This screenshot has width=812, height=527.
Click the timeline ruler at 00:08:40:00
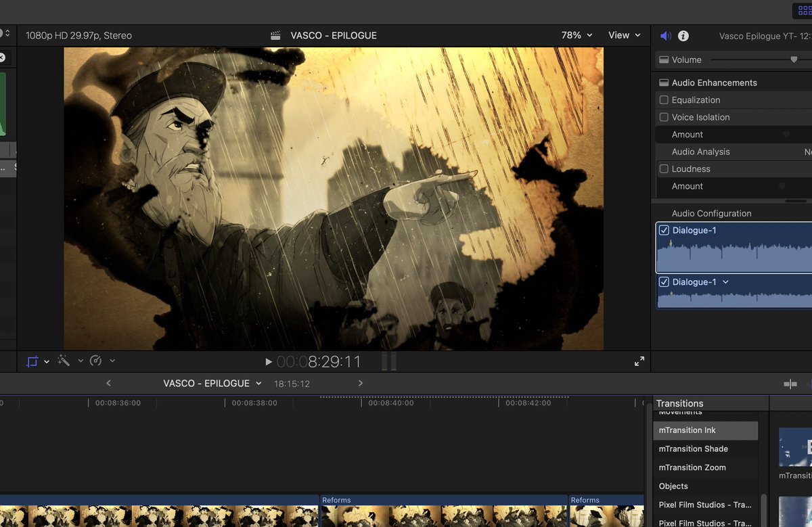390,403
